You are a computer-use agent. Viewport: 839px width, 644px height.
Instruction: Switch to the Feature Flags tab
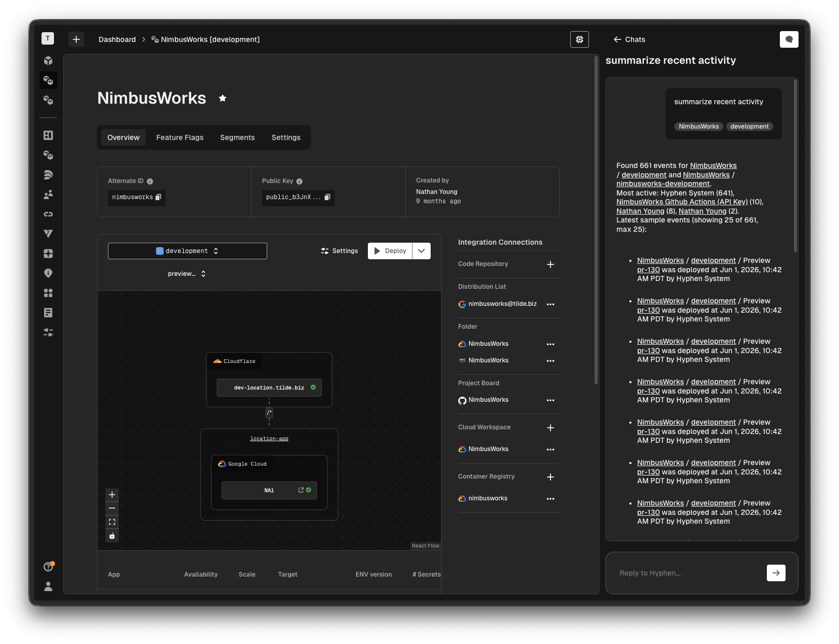[x=180, y=137]
